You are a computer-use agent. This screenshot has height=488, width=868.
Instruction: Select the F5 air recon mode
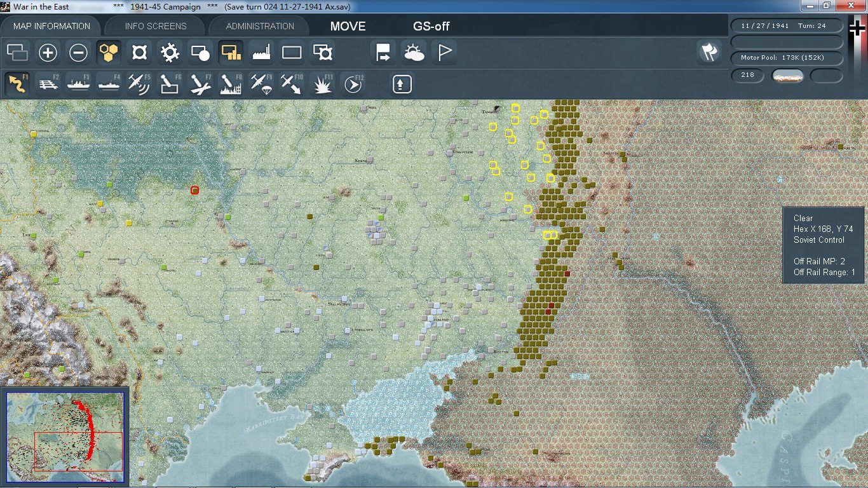[x=139, y=84]
